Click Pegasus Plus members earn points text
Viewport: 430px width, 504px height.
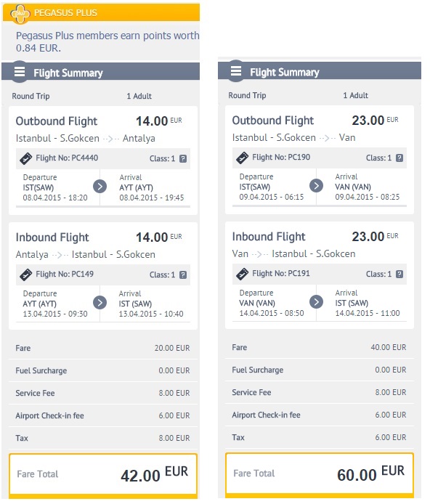(x=107, y=41)
